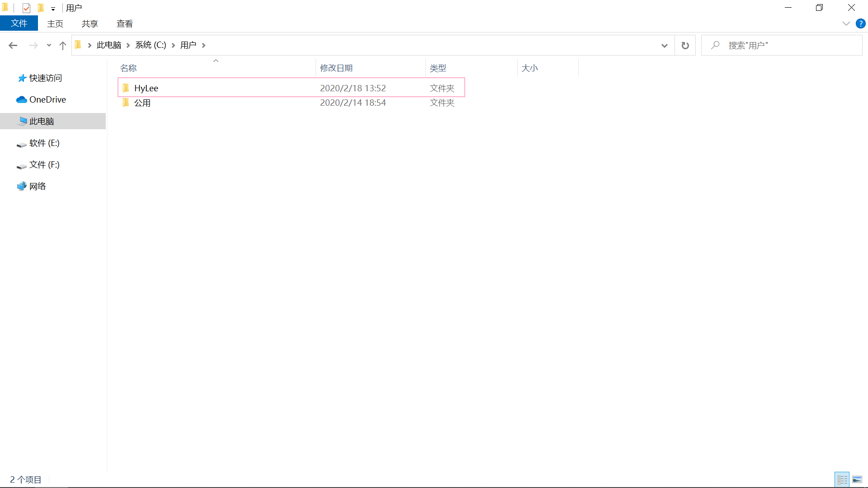868x488 pixels.
Task: Open the recent locations dropdown arrow
Action: [x=49, y=45]
